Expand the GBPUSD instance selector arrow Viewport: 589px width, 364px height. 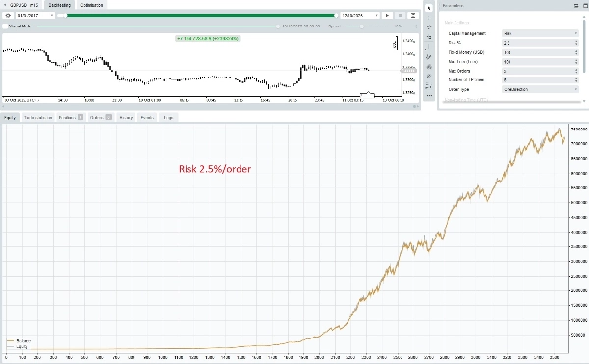pyautogui.click(x=5, y=5)
